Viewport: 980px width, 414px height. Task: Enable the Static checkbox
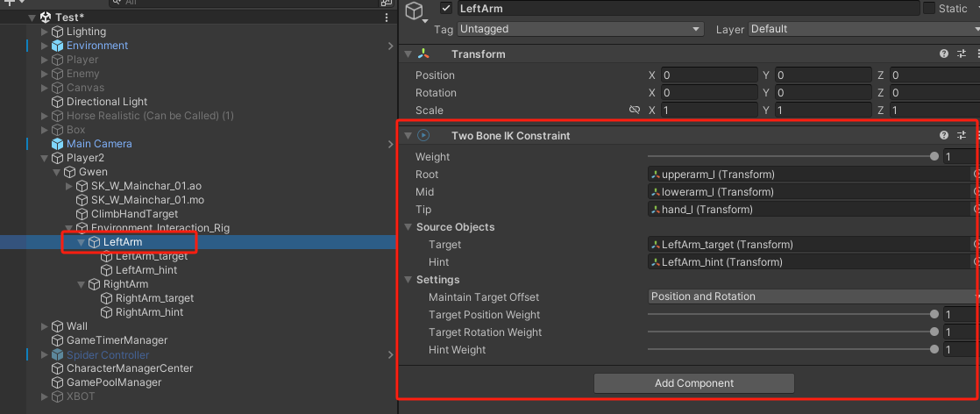coord(928,9)
